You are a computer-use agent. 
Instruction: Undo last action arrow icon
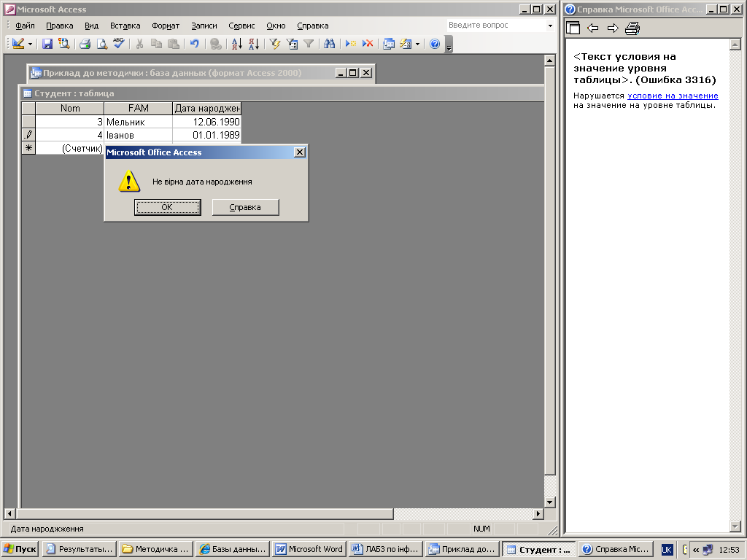click(x=194, y=44)
